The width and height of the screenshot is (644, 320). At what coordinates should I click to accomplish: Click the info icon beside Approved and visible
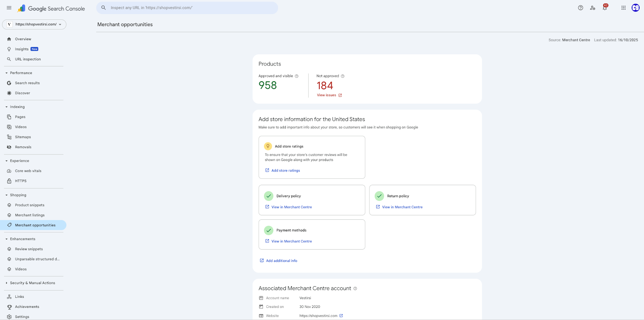297,76
